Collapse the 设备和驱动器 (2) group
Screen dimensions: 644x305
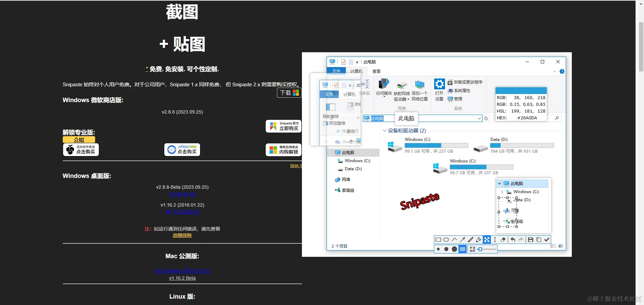click(385, 131)
